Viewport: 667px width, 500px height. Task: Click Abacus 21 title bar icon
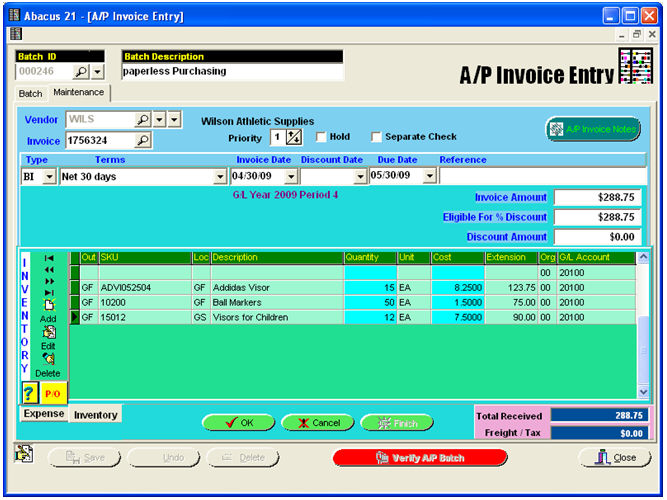click(x=14, y=15)
